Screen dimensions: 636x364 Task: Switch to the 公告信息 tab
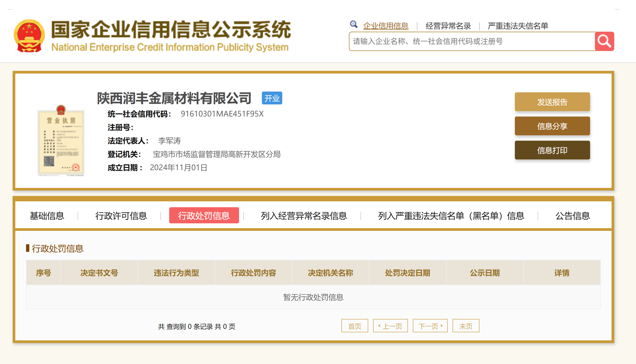tap(572, 216)
